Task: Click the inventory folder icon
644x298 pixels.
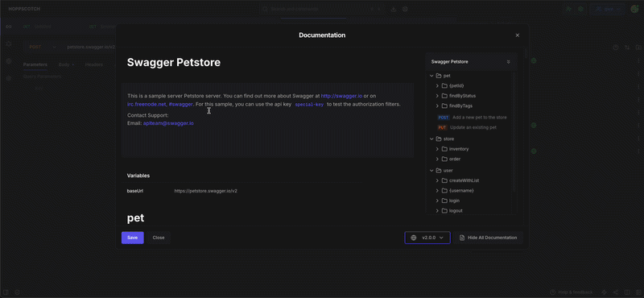Action: tap(444, 149)
